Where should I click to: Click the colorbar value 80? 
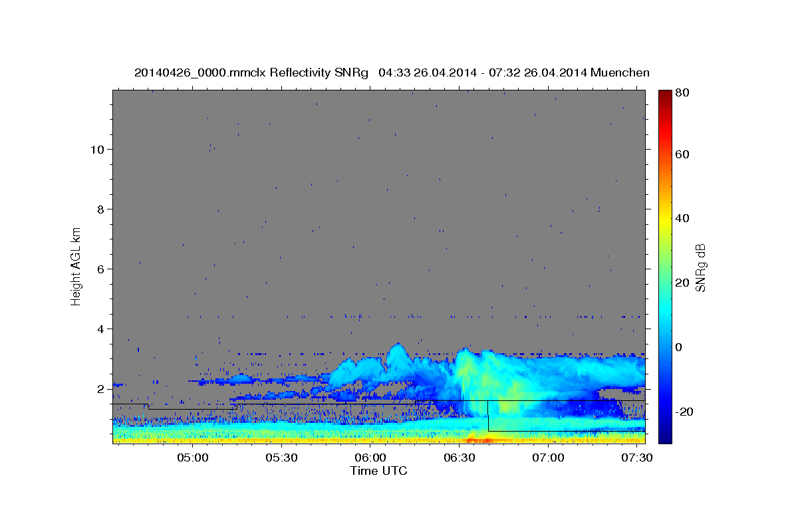[682, 94]
